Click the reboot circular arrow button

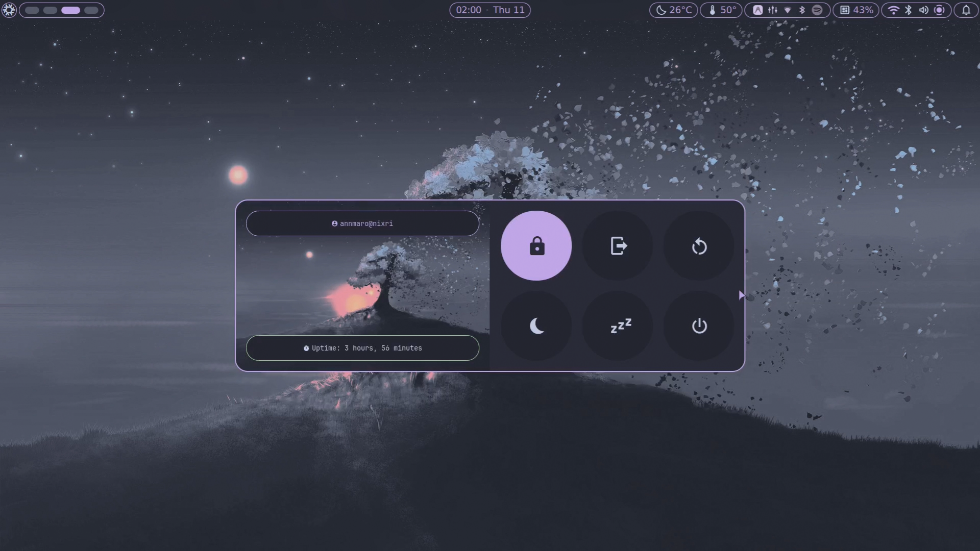699,246
